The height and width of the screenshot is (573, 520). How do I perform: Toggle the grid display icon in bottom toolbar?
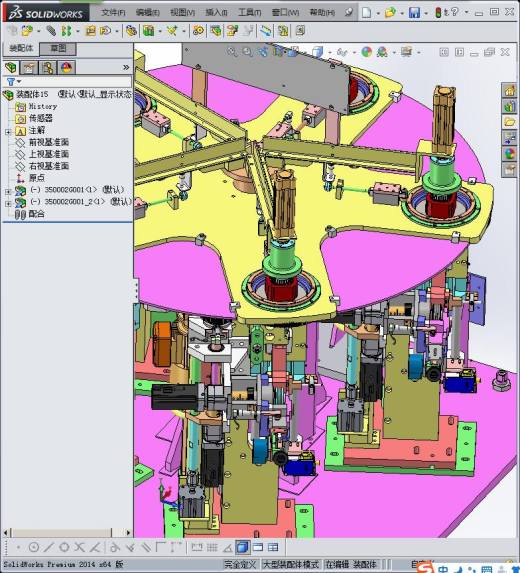pos(212,547)
